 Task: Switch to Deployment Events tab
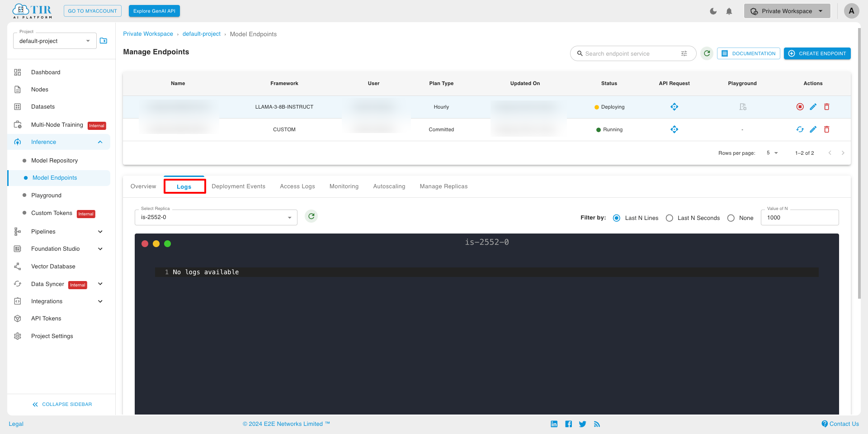[x=238, y=186]
